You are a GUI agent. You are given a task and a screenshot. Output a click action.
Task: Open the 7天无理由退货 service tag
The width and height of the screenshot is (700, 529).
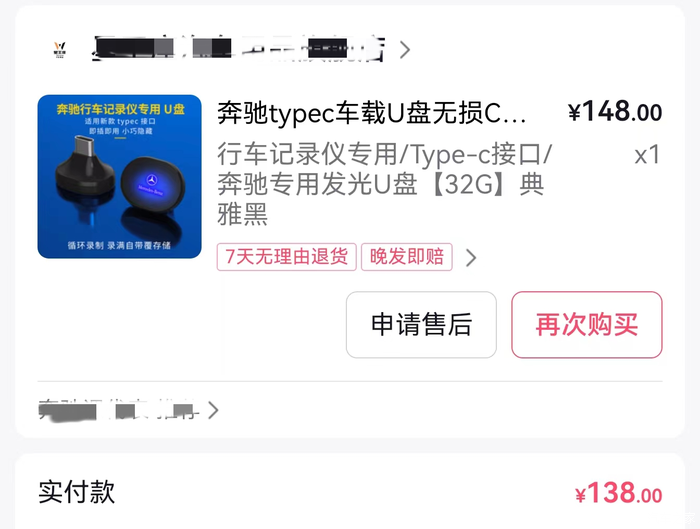point(287,257)
